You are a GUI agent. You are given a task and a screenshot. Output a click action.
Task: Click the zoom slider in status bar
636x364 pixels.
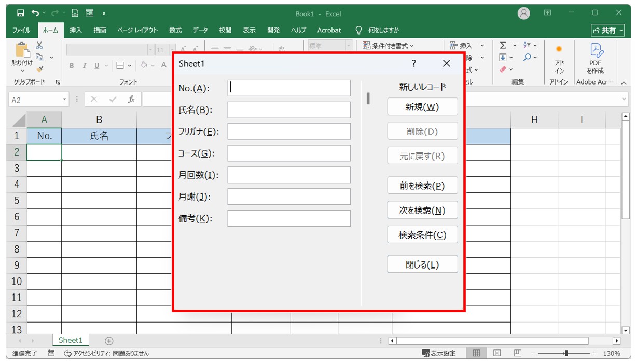[565, 353]
